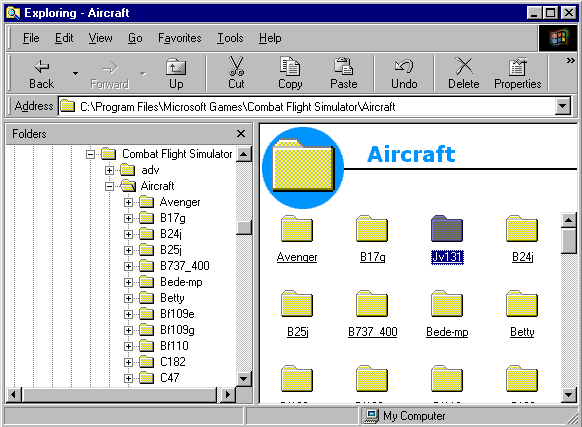
Task: Select the B737_400 folder icon in right pane
Action: pos(372,304)
